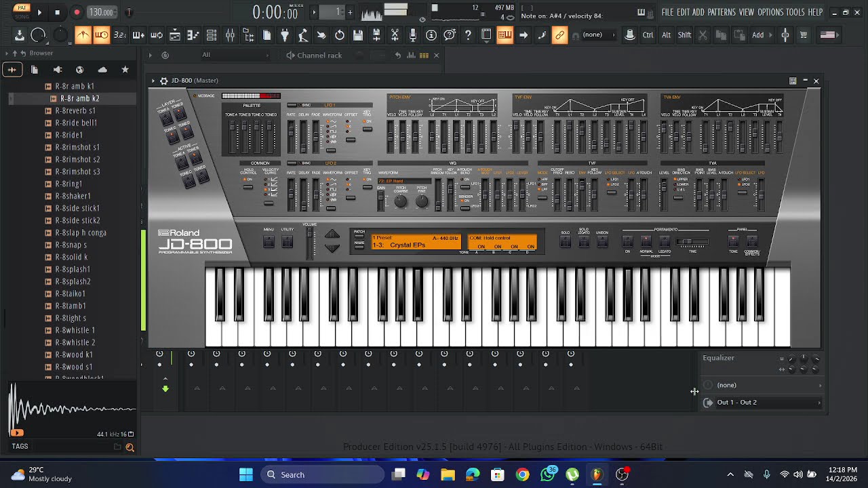The image size is (868, 488).
Task: Select the browser speaker tab icon
Action: [x=57, y=69]
